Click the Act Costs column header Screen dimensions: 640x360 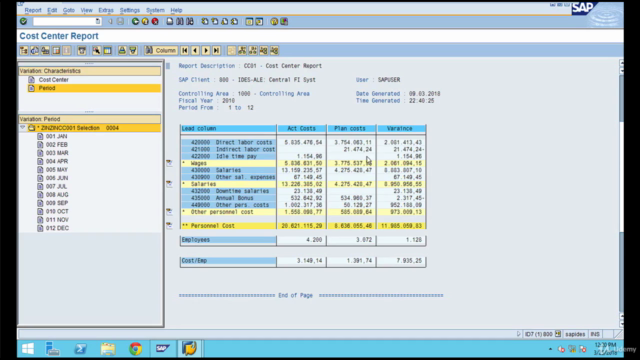tap(302, 128)
